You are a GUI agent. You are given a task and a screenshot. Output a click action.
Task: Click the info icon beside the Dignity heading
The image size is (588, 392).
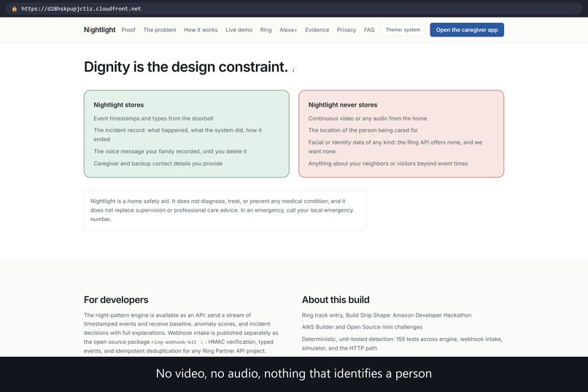click(x=293, y=70)
